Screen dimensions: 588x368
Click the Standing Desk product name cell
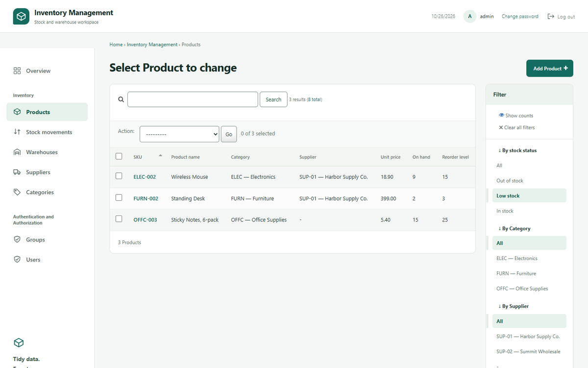tap(188, 199)
